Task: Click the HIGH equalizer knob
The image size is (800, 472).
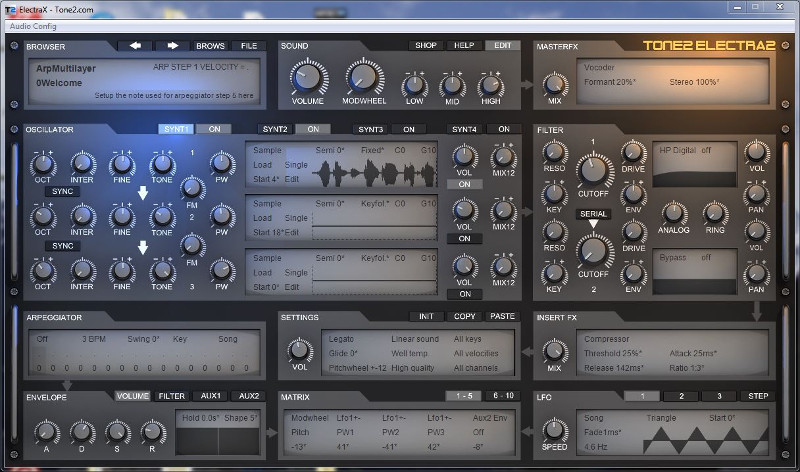Action: (490, 86)
